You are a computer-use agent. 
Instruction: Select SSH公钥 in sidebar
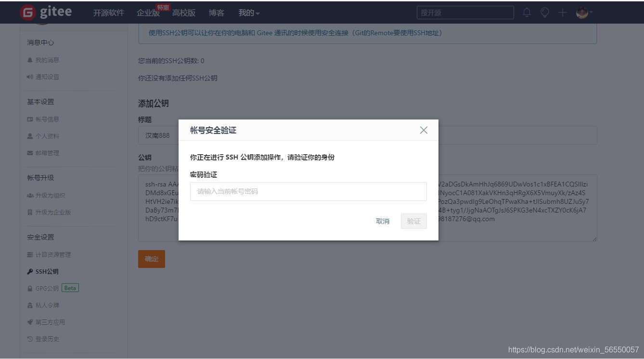(47, 271)
